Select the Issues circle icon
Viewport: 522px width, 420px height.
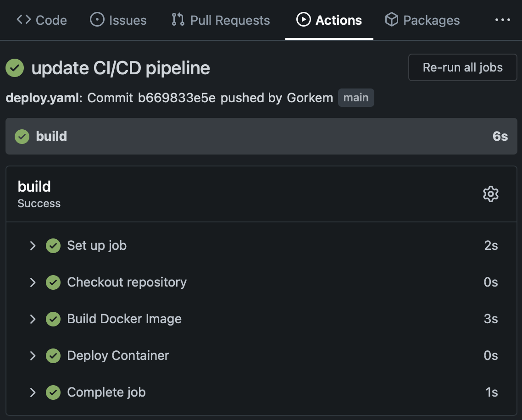(x=97, y=20)
